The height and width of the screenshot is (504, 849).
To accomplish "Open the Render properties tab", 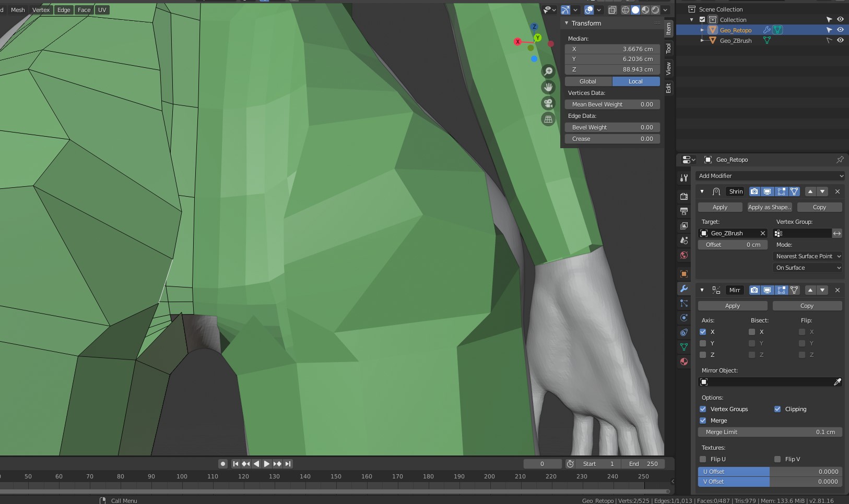I will [x=684, y=197].
